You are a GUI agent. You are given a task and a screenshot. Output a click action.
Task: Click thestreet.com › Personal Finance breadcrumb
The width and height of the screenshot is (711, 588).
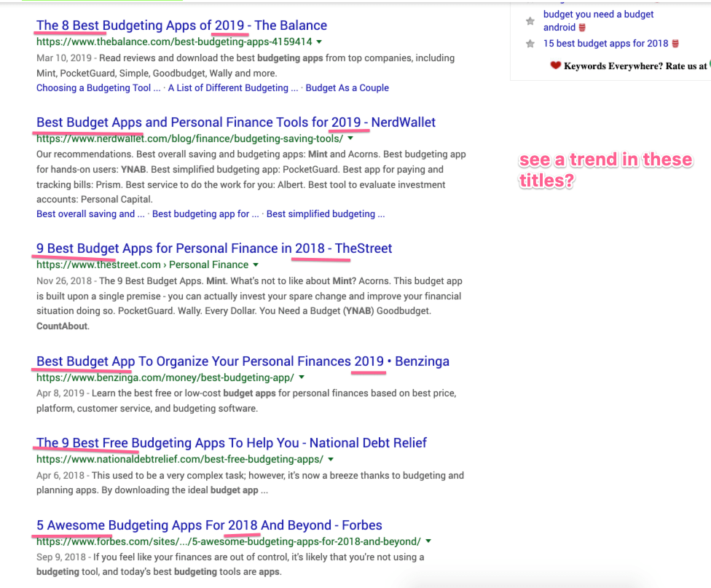[x=142, y=264]
